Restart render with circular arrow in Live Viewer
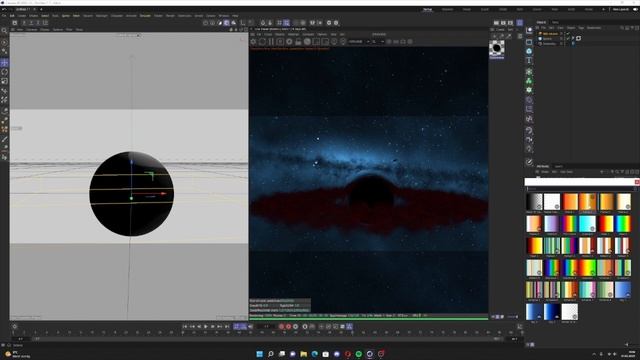 point(262,42)
